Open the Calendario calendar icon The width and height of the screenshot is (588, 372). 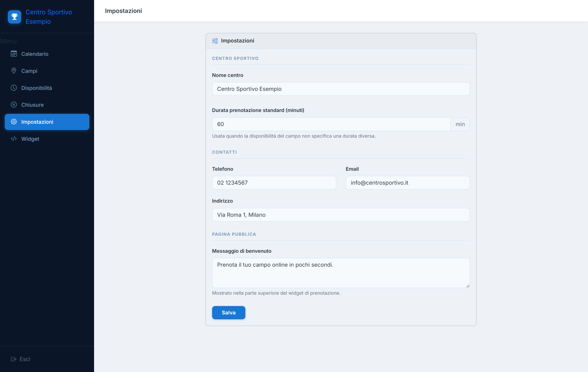(x=14, y=54)
